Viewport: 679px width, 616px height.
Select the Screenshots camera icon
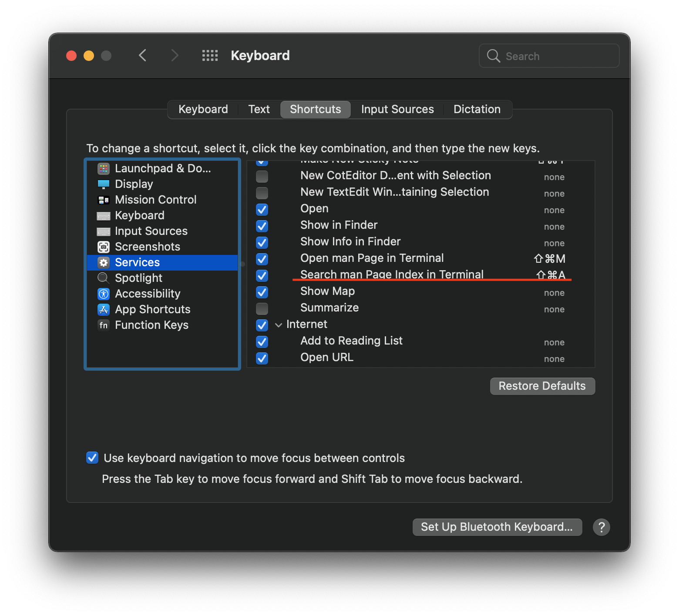(x=104, y=247)
